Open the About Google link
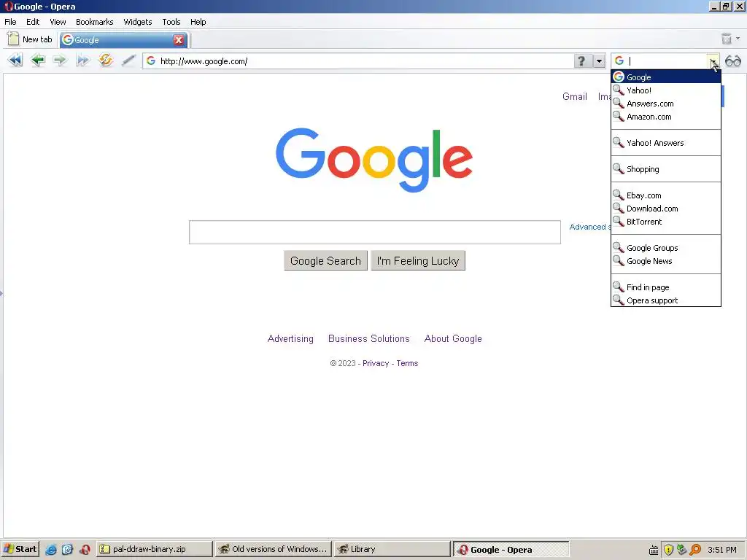 click(x=453, y=338)
